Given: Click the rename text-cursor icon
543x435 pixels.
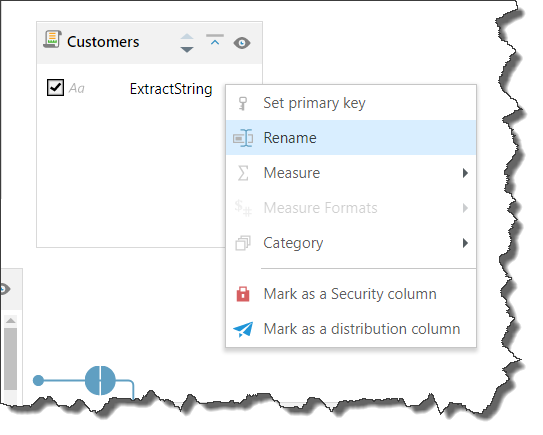Looking at the screenshot, I should click(243, 138).
